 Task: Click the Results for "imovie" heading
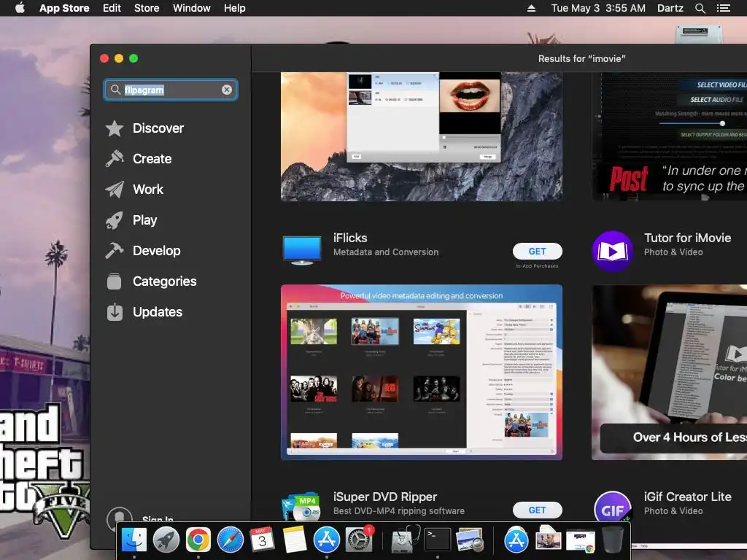coord(581,58)
